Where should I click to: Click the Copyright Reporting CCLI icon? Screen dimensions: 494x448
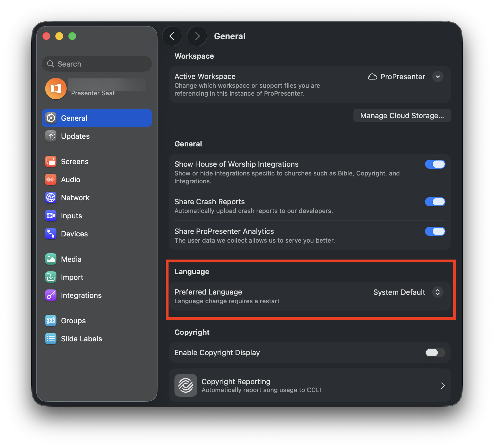coord(186,385)
